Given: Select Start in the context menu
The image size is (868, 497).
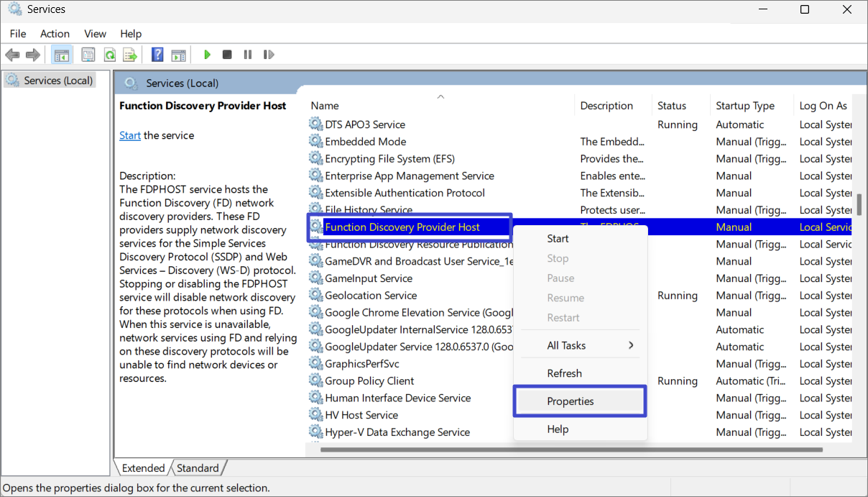Looking at the screenshot, I should pos(558,239).
